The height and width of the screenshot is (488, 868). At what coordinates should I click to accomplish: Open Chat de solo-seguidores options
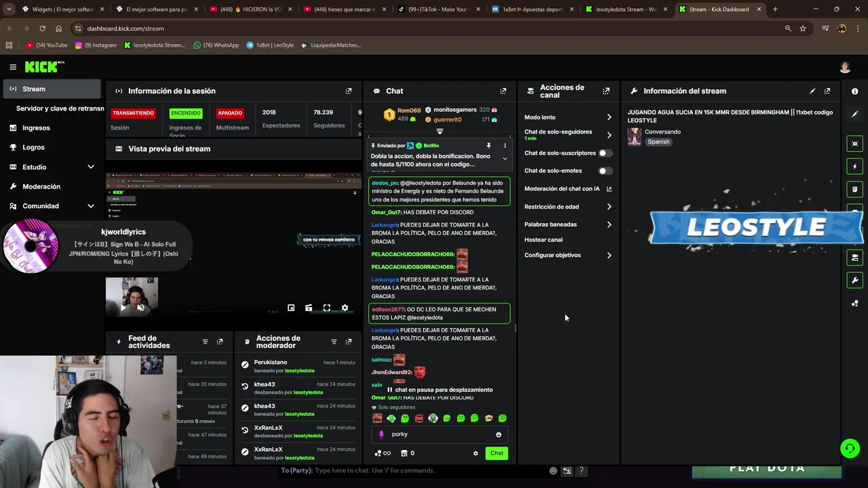[568, 135]
